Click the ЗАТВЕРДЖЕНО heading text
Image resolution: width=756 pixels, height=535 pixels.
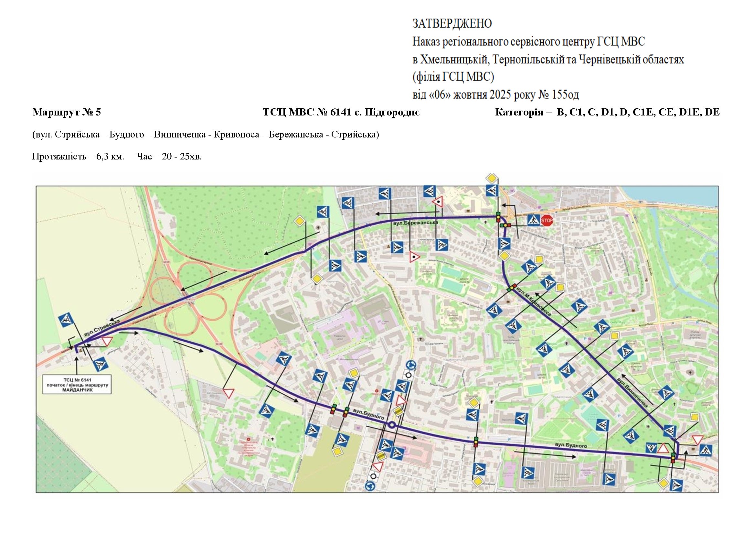click(x=452, y=23)
